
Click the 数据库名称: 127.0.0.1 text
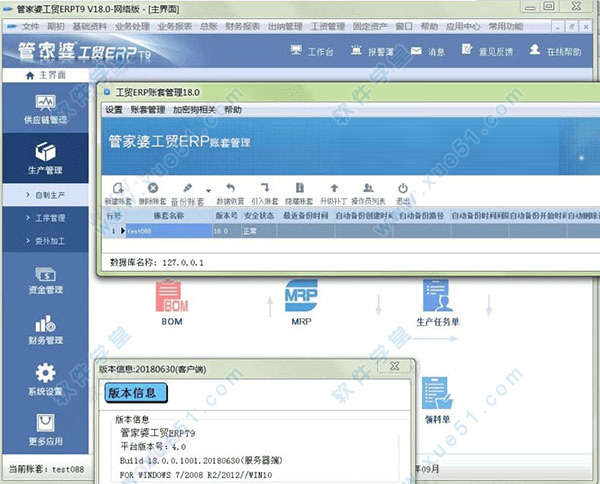[157, 263]
